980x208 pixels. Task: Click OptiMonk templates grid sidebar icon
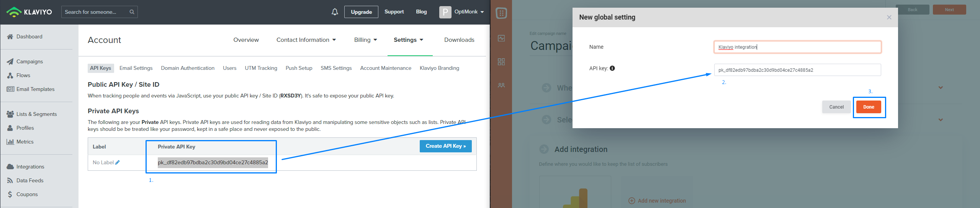coord(501,62)
